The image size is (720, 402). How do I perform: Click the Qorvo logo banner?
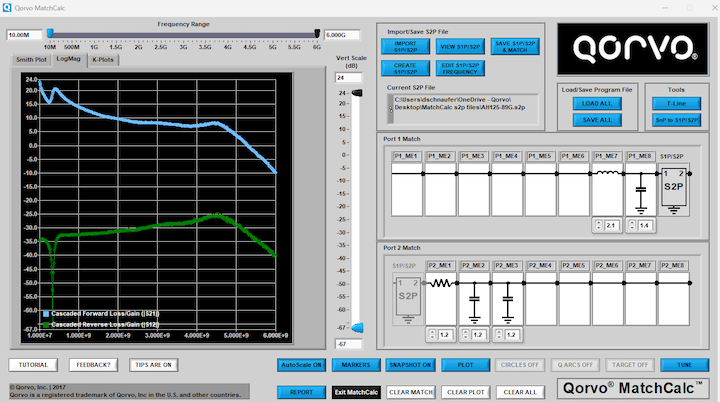click(x=633, y=49)
